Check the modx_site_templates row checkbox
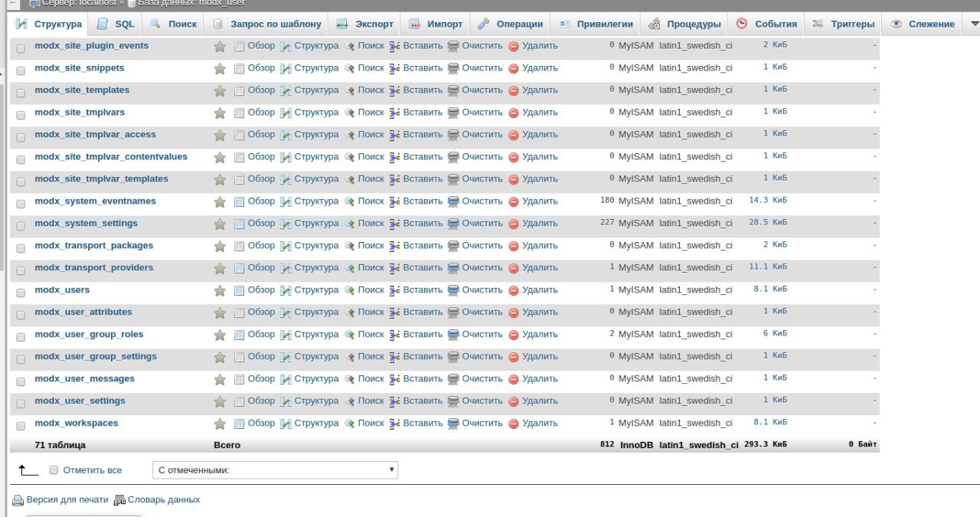Viewport: 980px width, 517px height. point(21,92)
